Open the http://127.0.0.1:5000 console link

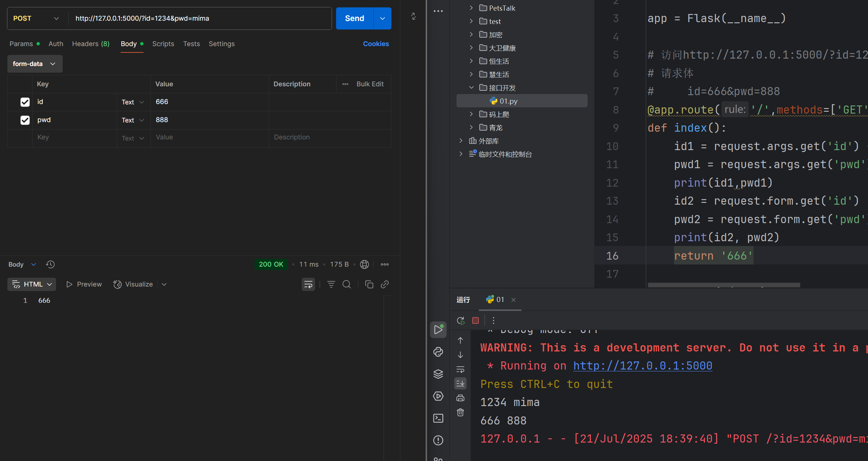coord(643,366)
